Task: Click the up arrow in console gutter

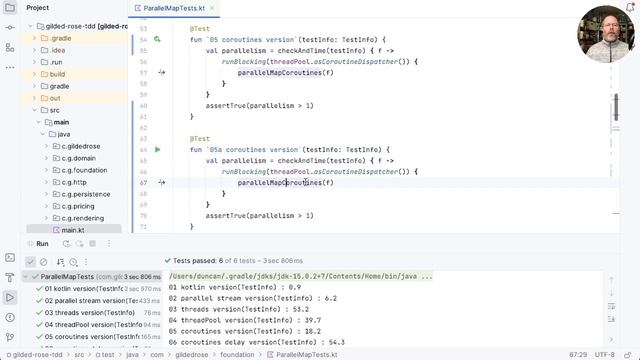Action: (x=611, y=280)
